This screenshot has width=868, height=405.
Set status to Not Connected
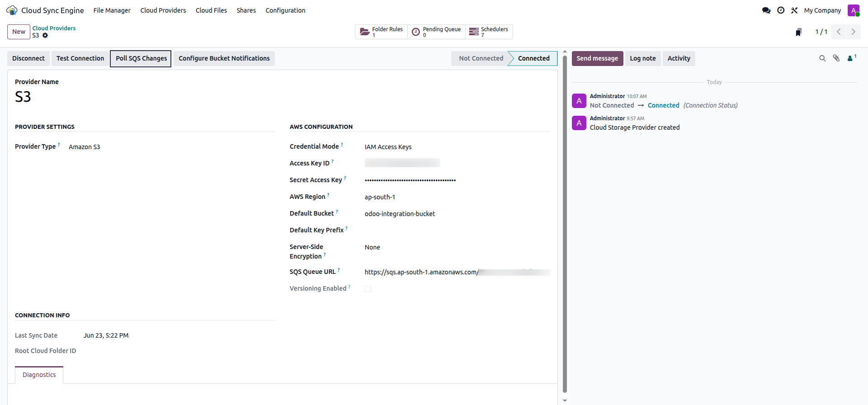click(x=481, y=58)
